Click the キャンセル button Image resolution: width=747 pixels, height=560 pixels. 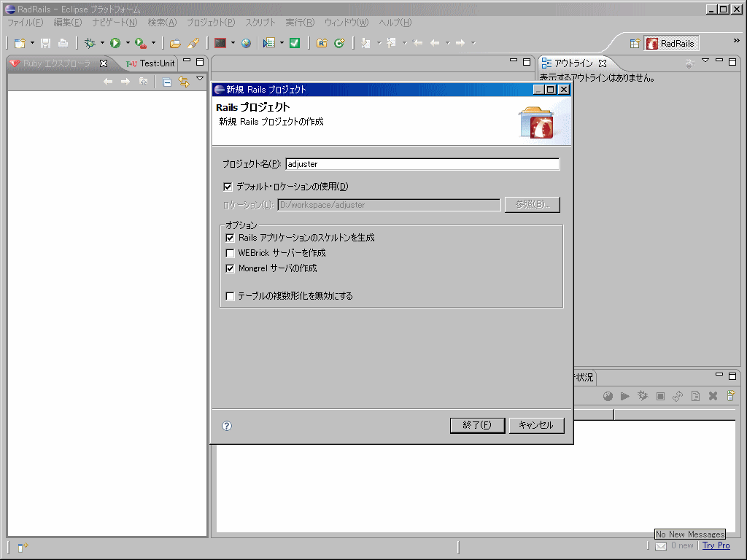536,425
